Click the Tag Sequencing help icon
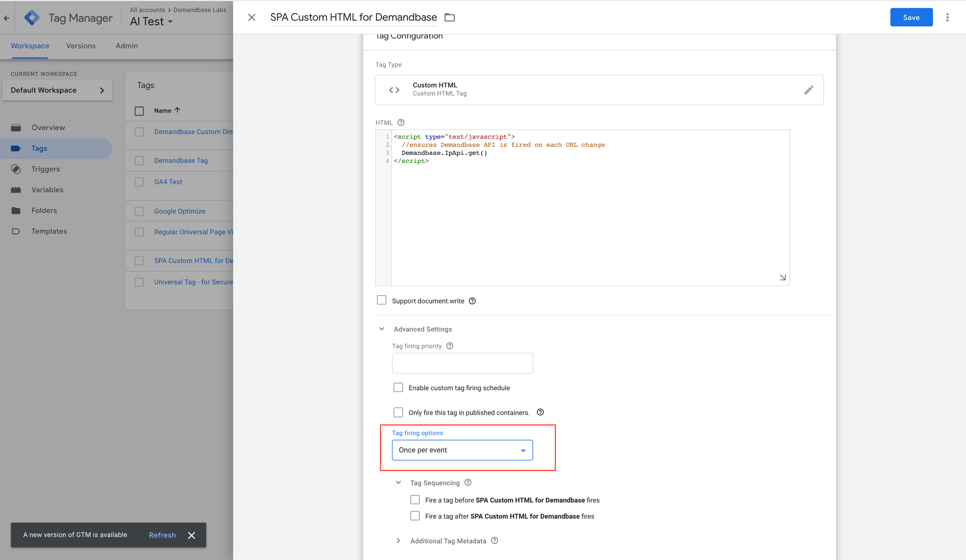Viewport: 966px width, 560px height. [x=468, y=483]
